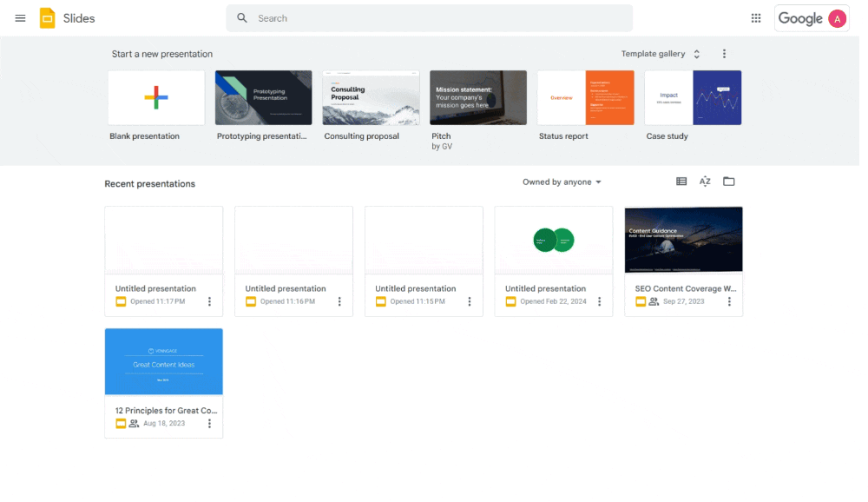Select the Status report template

click(586, 97)
